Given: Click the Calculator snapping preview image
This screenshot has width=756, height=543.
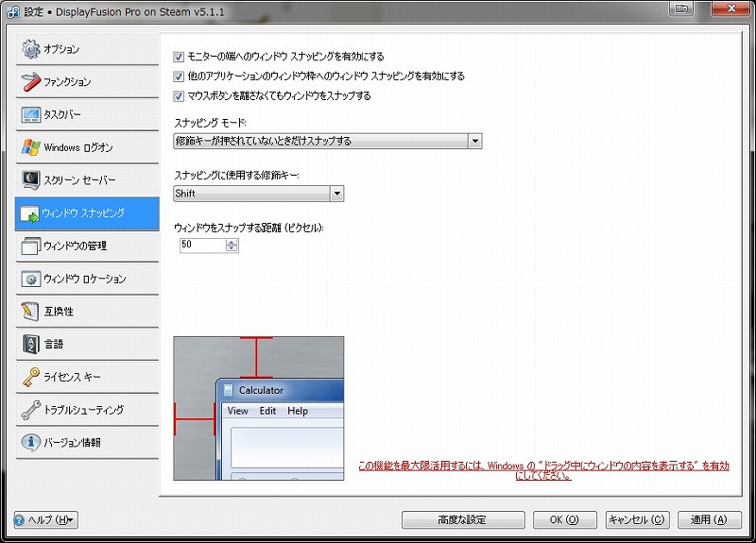Looking at the screenshot, I should point(258,408).
